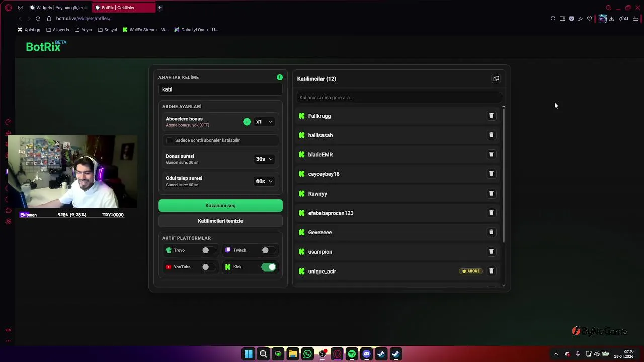Check 'Sadece ucretli aboneler katilabilir' checkbox
The image size is (644, 362).
click(x=169, y=140)
